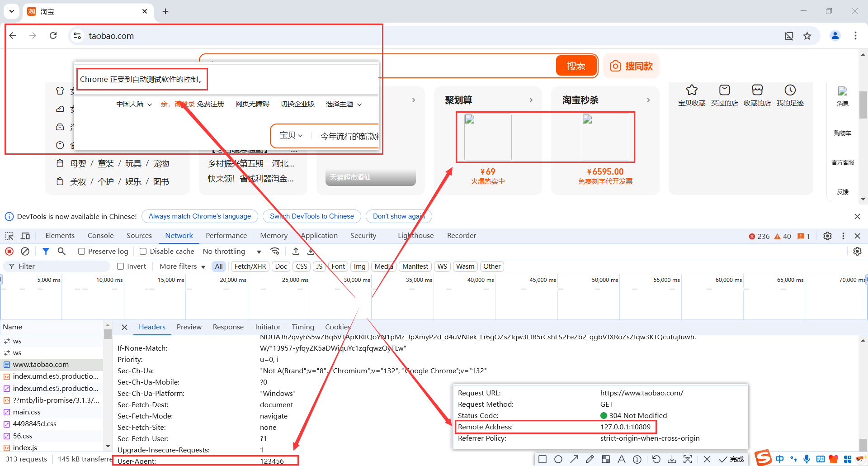The image size is (868, 466).
Task: Clear the network log
Action: (25, 252)
